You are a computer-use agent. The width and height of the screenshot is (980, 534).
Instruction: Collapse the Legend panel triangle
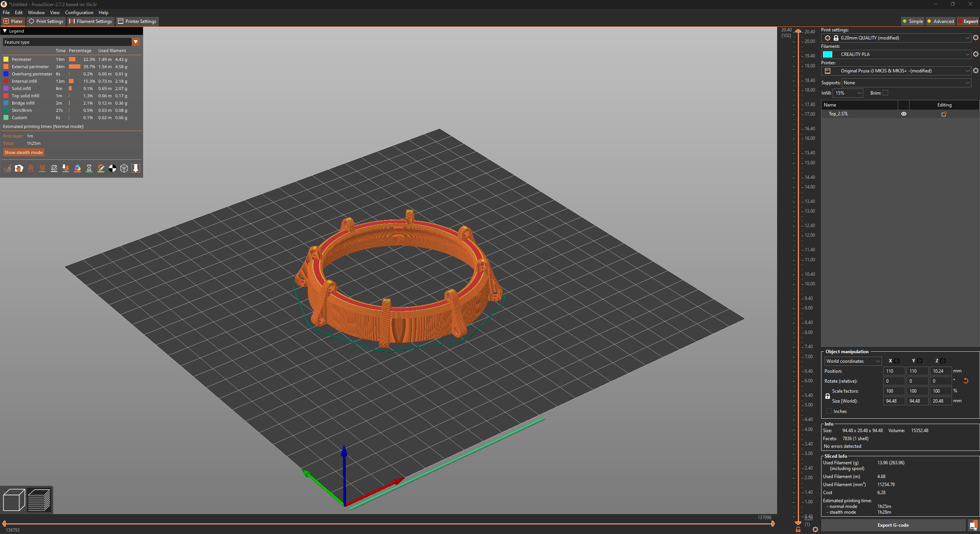tap(5, 31)
